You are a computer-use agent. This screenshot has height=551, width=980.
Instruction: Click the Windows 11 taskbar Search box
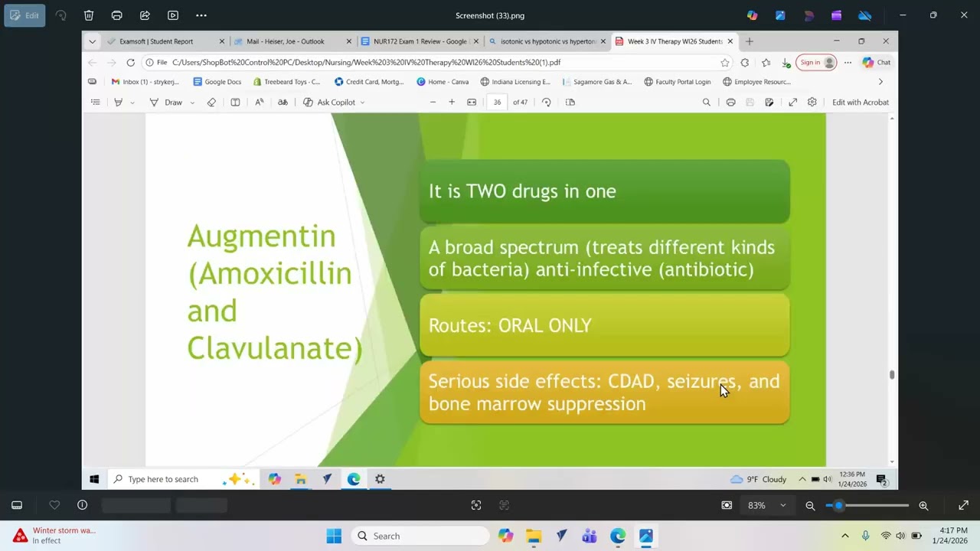point(420,536)
